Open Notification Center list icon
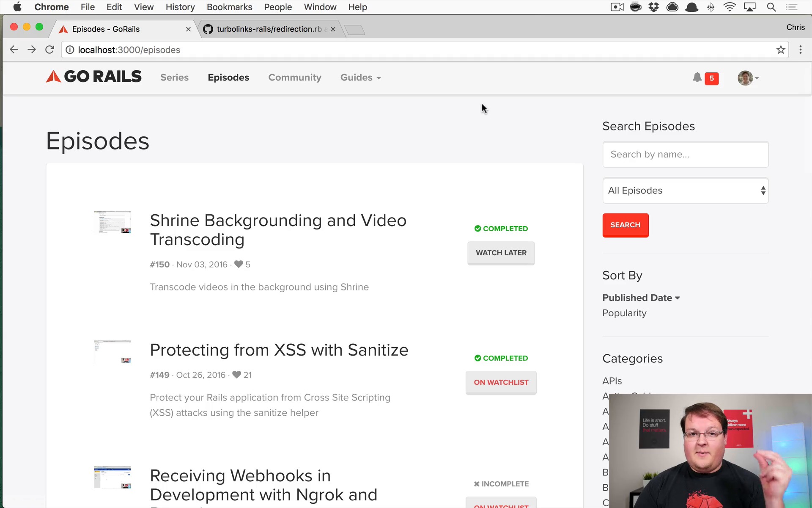Viewport: 812px width, 508px height. click(x=792, y=7)
